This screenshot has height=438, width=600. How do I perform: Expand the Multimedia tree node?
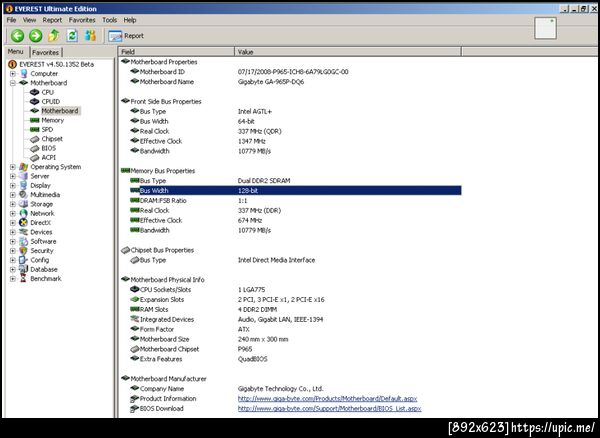[x=13, y=195]
